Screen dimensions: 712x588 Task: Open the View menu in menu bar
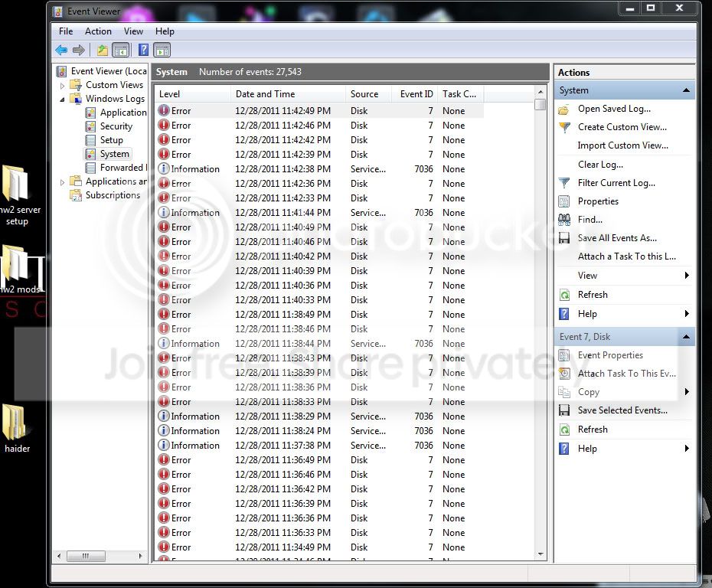[x=133, y=31]
